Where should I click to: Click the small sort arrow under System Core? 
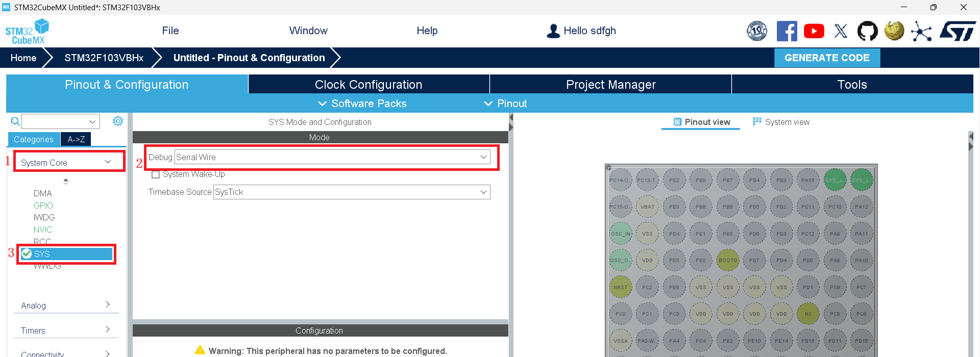pos(66,181)
